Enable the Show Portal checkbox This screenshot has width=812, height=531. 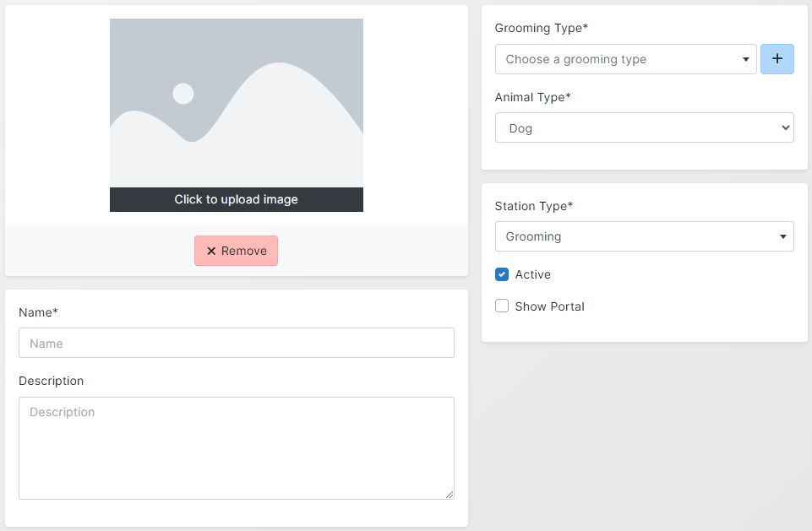point(502,306)
